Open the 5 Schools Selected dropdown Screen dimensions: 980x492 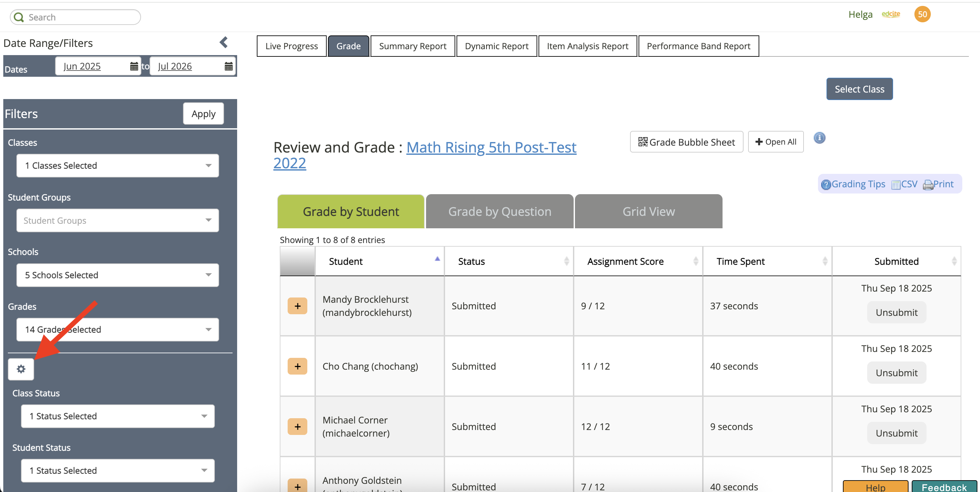tap(117, 275)
